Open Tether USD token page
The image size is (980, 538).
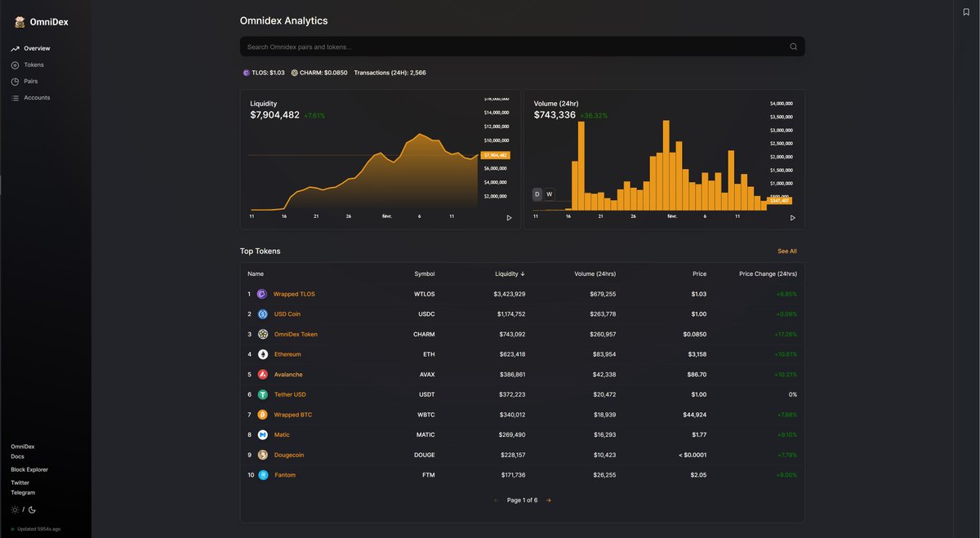pos(290,394)
